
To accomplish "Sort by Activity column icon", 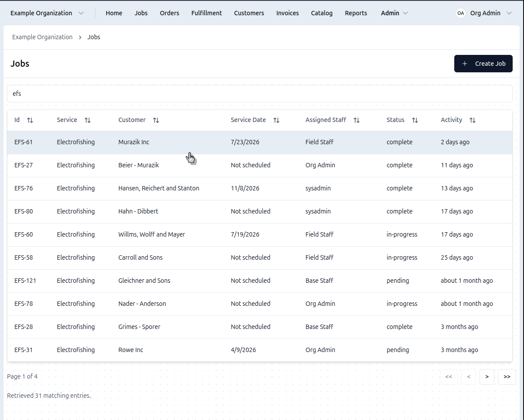I will tap(473, 120).
